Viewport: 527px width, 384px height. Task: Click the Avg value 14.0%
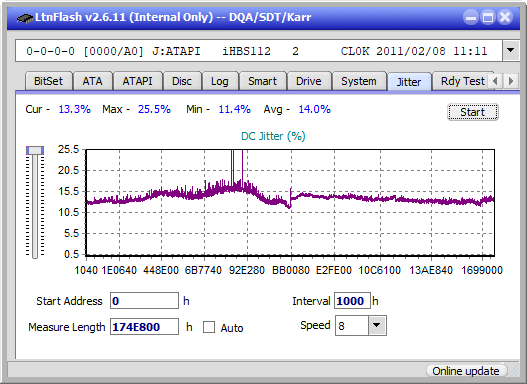(315, 109)
